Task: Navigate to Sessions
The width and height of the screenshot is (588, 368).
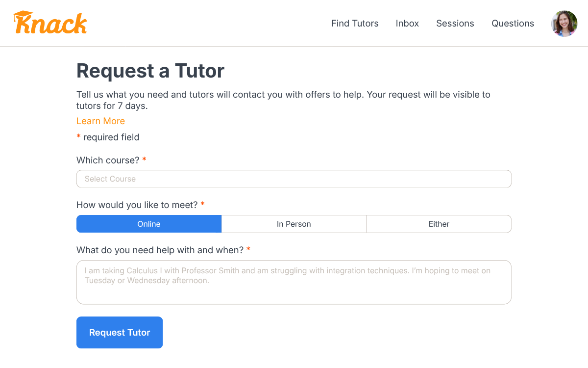Action: [455, 24]
